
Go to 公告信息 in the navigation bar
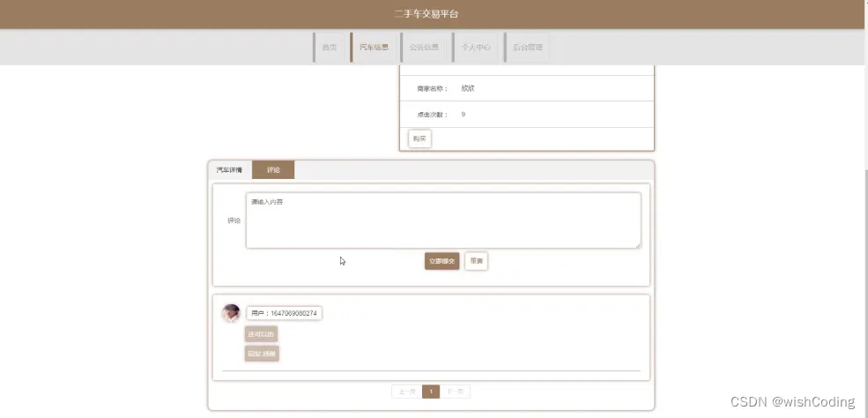pos(424,48)
